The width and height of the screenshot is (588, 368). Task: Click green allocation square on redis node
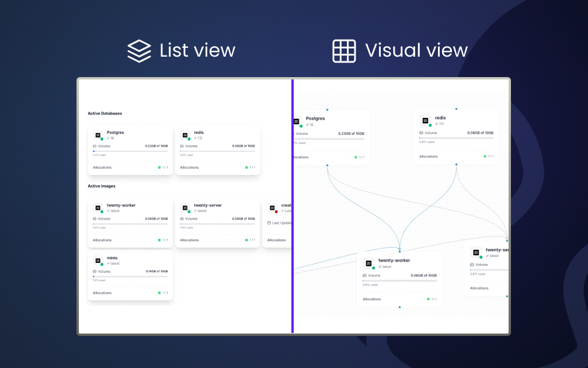485,157
